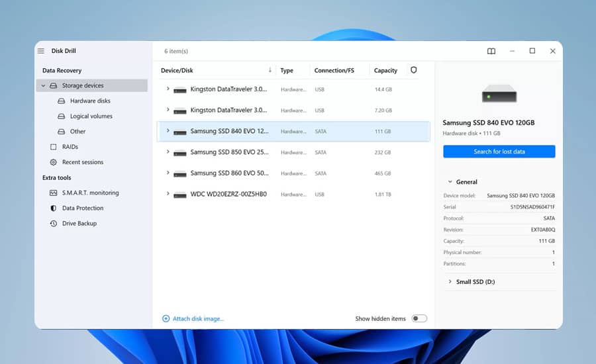Expand the 14.4 GB Kingston DataTraveler row

(x=168, y=89)
